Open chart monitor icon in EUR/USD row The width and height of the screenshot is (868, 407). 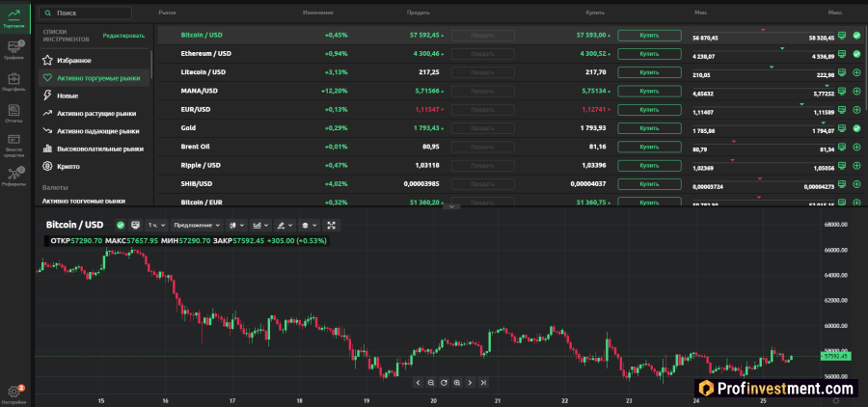click(843, 110)
